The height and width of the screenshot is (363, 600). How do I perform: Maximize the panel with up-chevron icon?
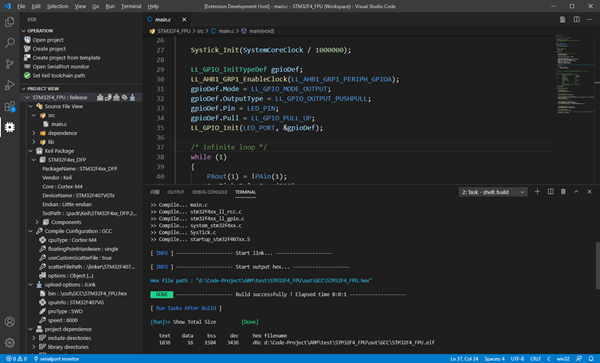576,192
